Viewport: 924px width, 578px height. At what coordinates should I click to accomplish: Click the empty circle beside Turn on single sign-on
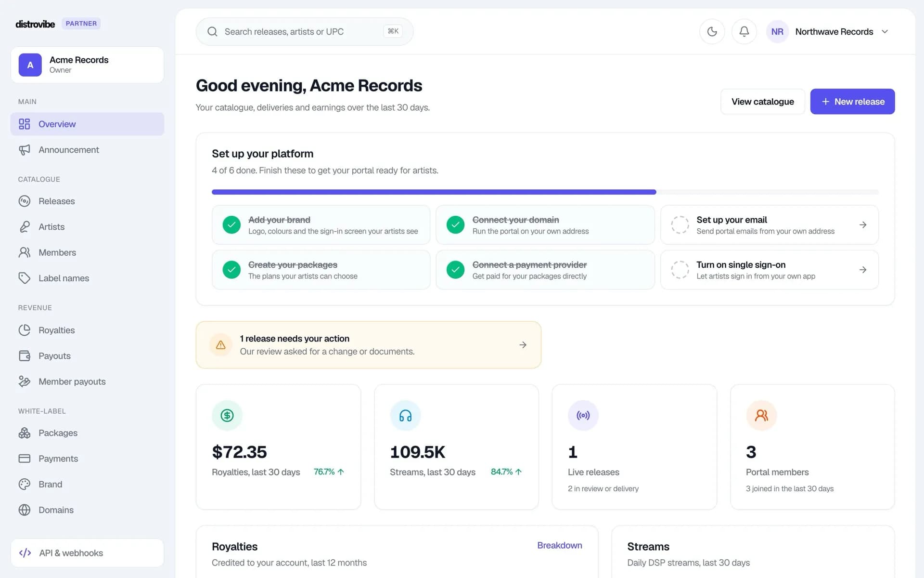[x=680, y=270]
